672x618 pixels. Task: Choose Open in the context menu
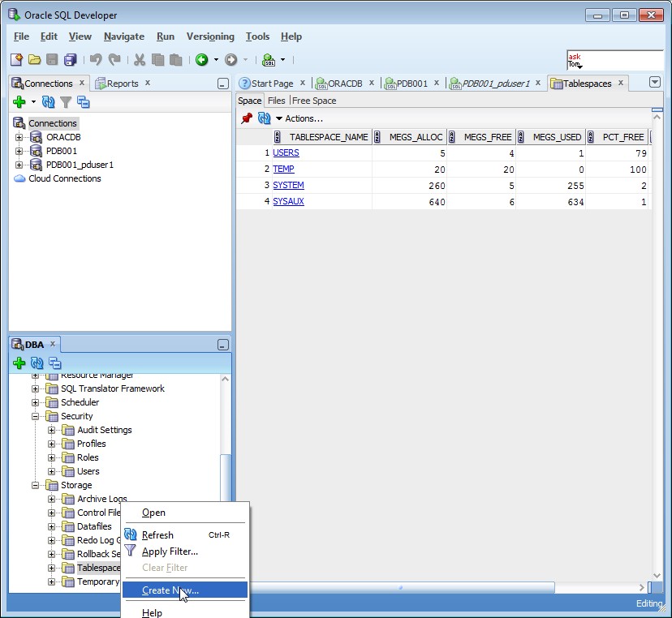[x=185, y=513]
